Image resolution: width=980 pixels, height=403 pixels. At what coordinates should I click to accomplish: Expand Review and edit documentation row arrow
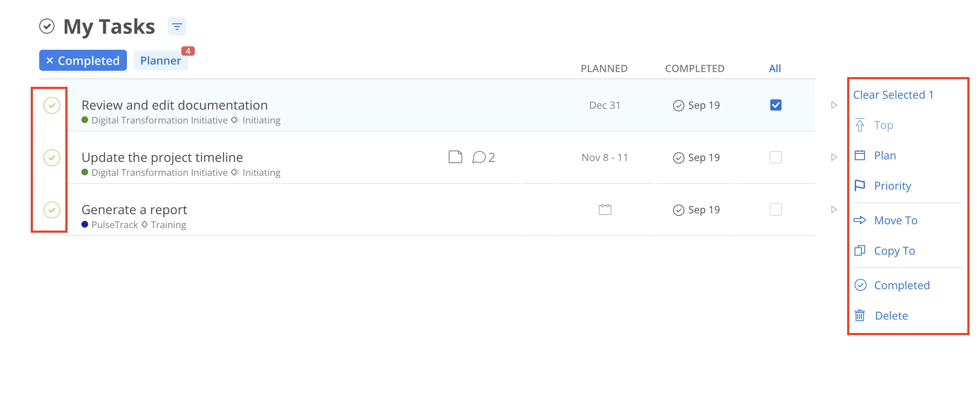834,105
